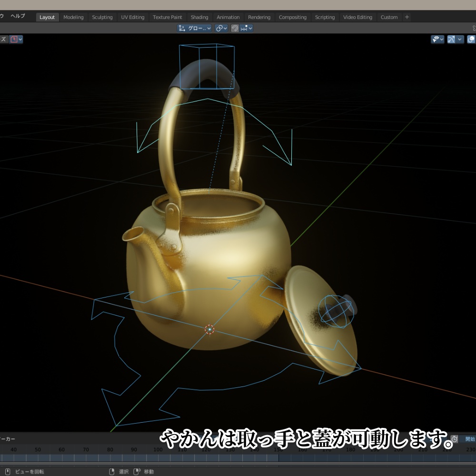
Task: Select the Rendering workspace tab
Action: point(259,17)
